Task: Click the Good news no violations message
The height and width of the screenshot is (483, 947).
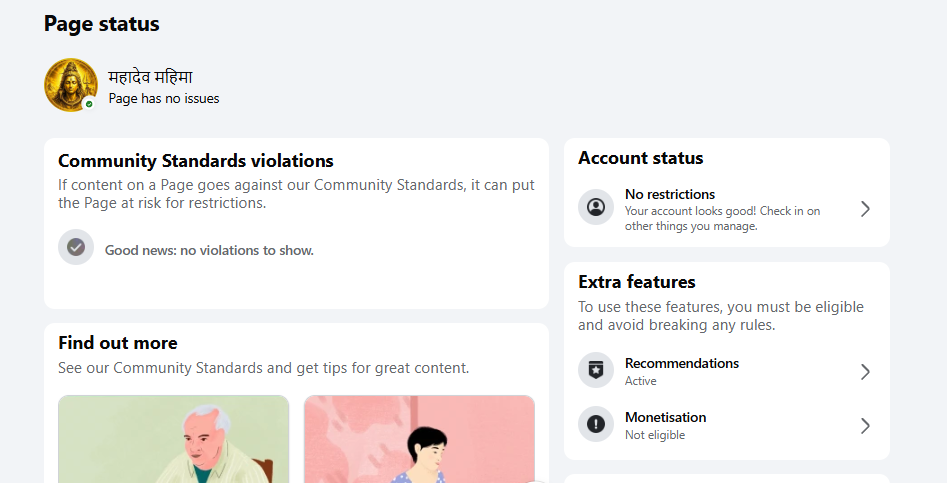Action: pos(209,250)
